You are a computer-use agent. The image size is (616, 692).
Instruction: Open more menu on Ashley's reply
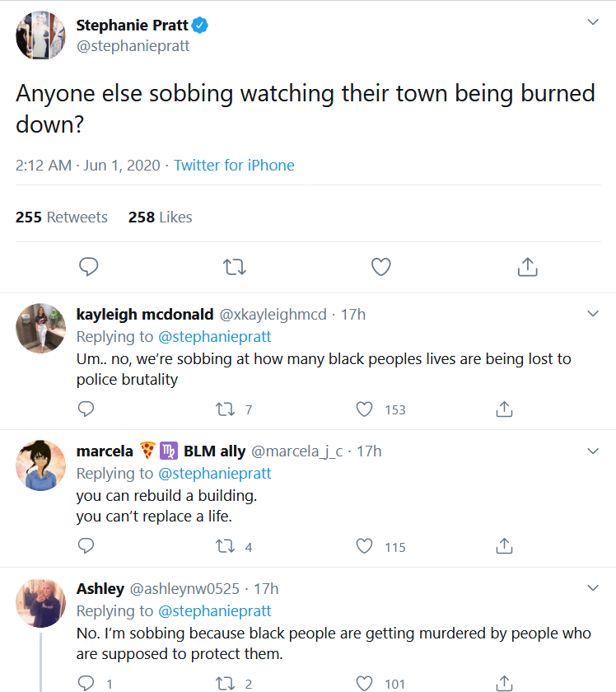(592, 588)
